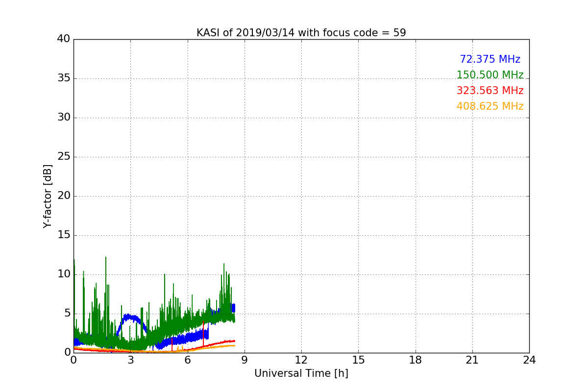Click the x-axis tick label 6
Image resolution: width=588 pixels, height=392 pixels.
click(187, 360)
